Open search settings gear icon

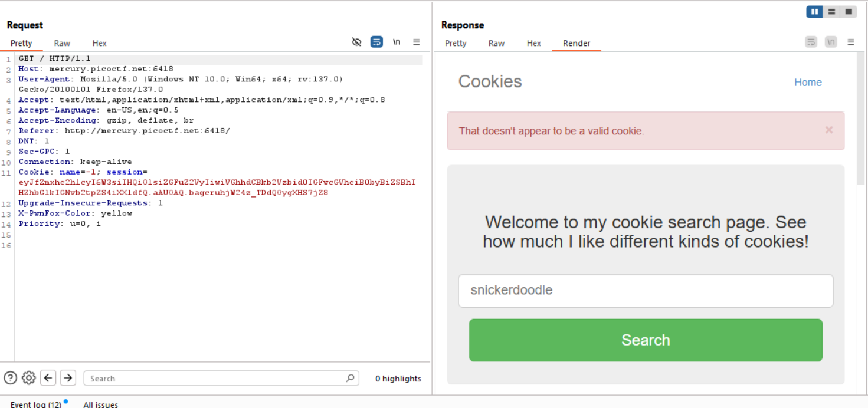[x=28, y=378]
